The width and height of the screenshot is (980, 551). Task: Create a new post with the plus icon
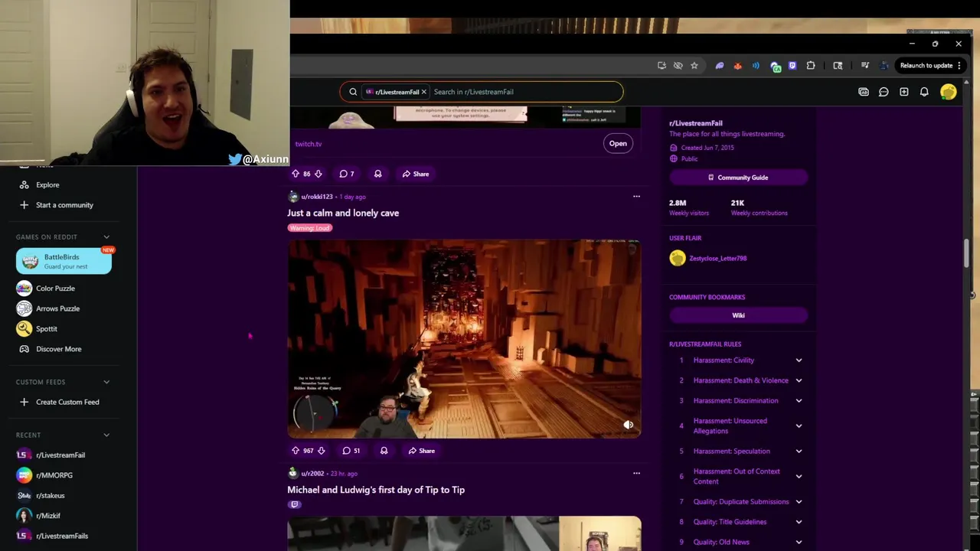tap(904, 92)
